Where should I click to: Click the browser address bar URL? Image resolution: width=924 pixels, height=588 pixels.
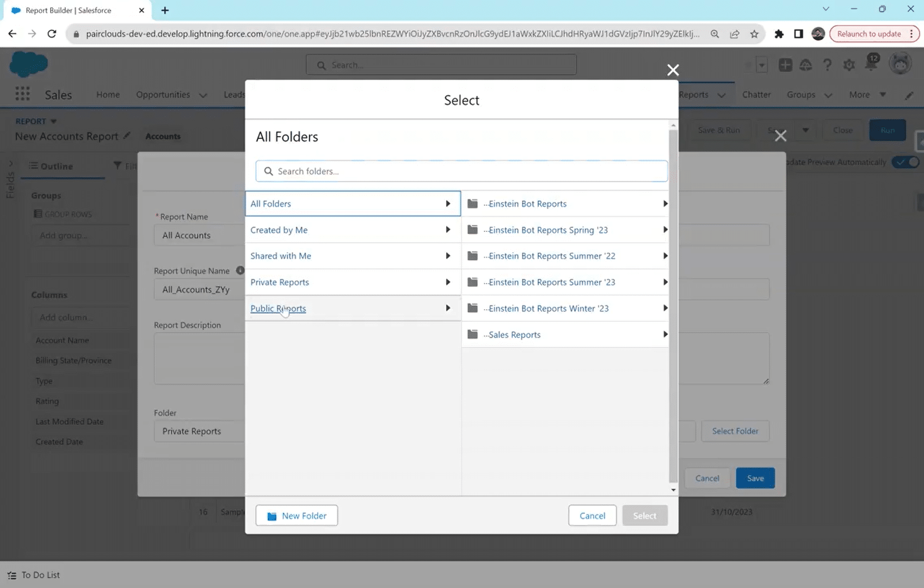pos(392,34)
